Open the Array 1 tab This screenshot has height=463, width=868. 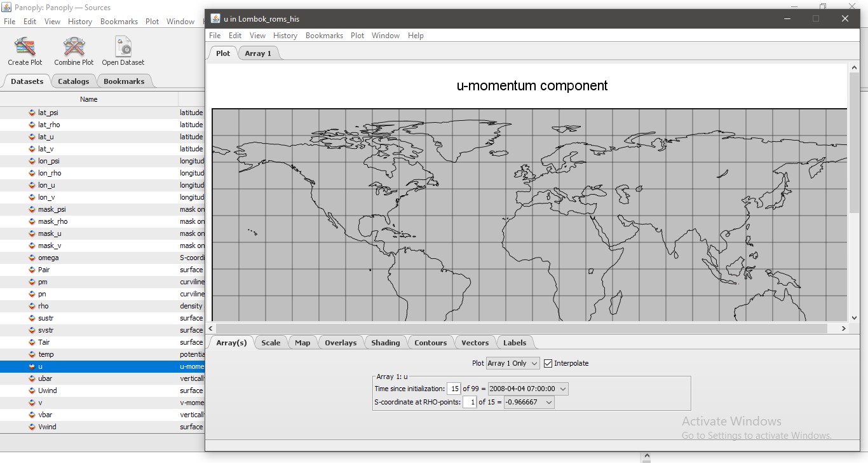click(258, 53)
